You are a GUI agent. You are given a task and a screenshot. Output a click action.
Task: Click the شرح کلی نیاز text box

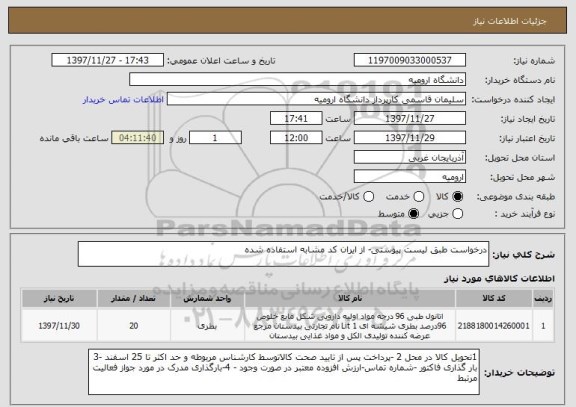click(283, 254)
